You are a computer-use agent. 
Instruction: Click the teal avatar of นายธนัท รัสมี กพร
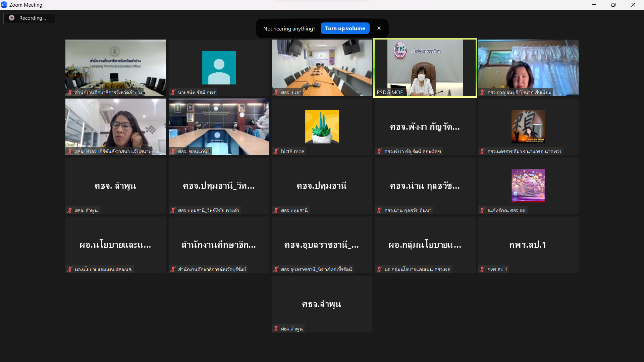pos(219,68)
